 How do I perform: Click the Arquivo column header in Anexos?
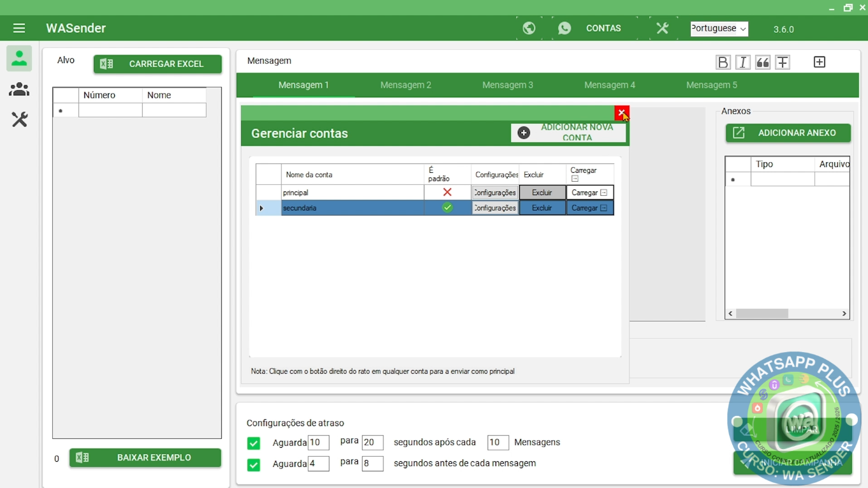[832, 164]
